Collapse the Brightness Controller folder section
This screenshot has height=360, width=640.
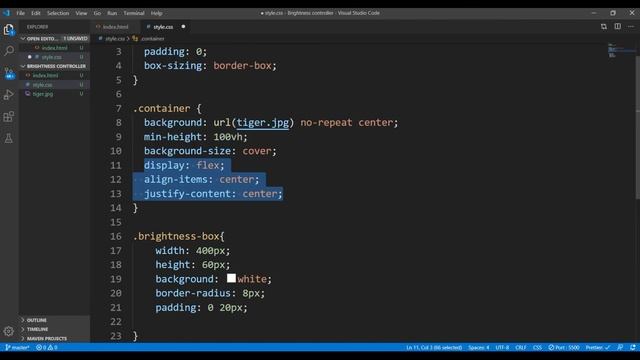point(54,66)
